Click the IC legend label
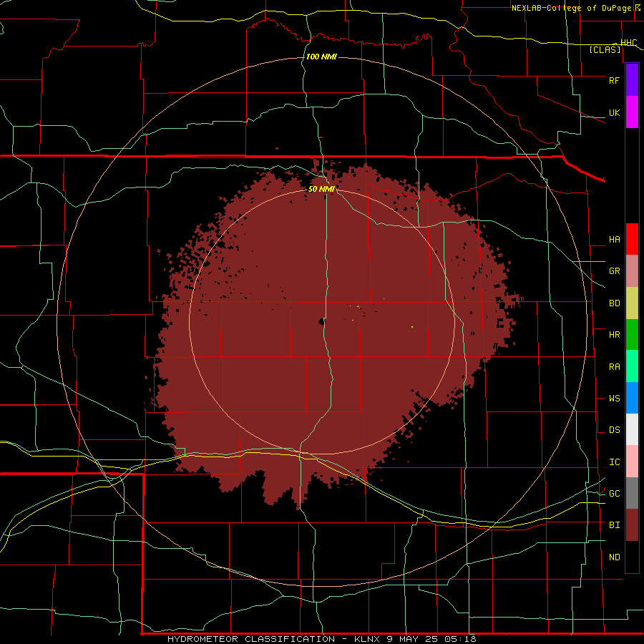644x644 pixels. [614, 462]
